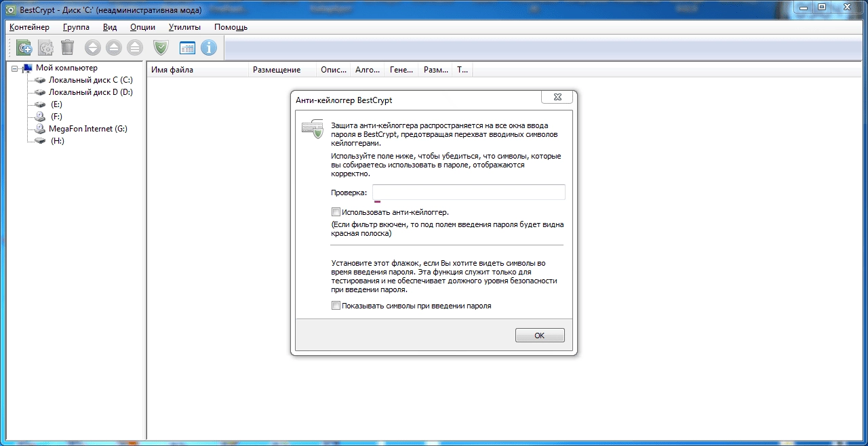
Task: Open the 'Опции' menu
Action: click(x=142, y=27)
